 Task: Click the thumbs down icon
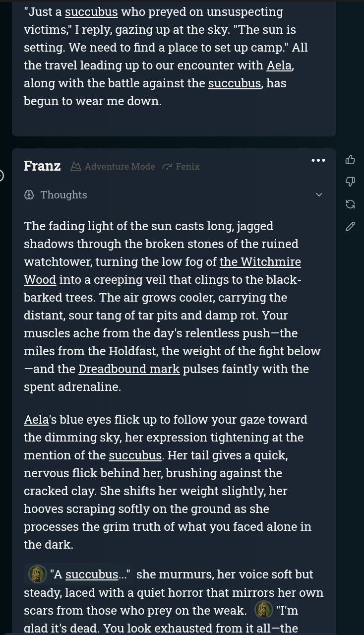coord(350,182)
